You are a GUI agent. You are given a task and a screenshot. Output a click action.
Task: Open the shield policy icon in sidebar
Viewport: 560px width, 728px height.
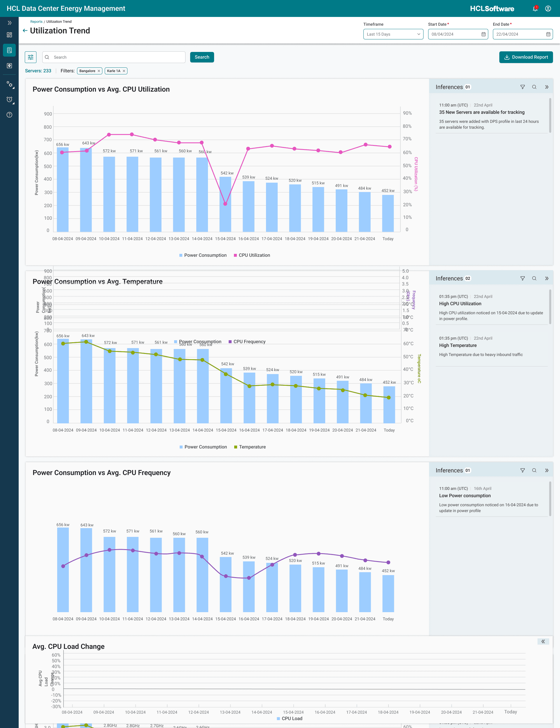[x=9, y=66]
